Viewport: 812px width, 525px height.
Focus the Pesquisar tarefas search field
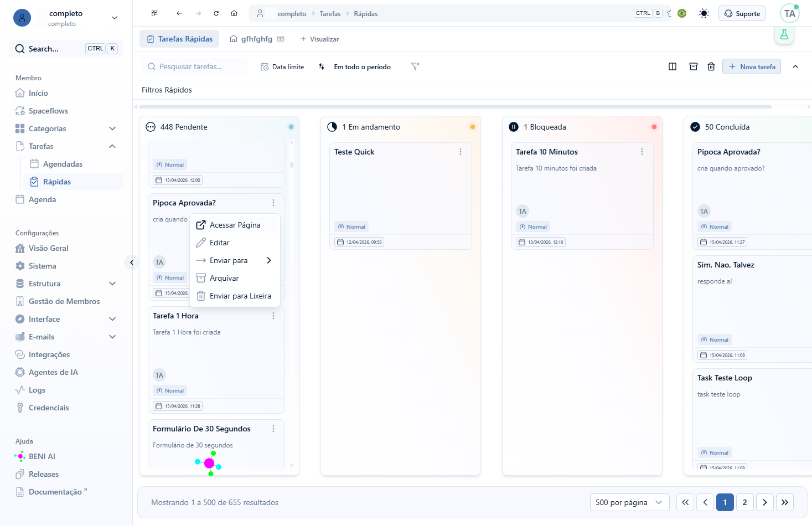(195, 66)
